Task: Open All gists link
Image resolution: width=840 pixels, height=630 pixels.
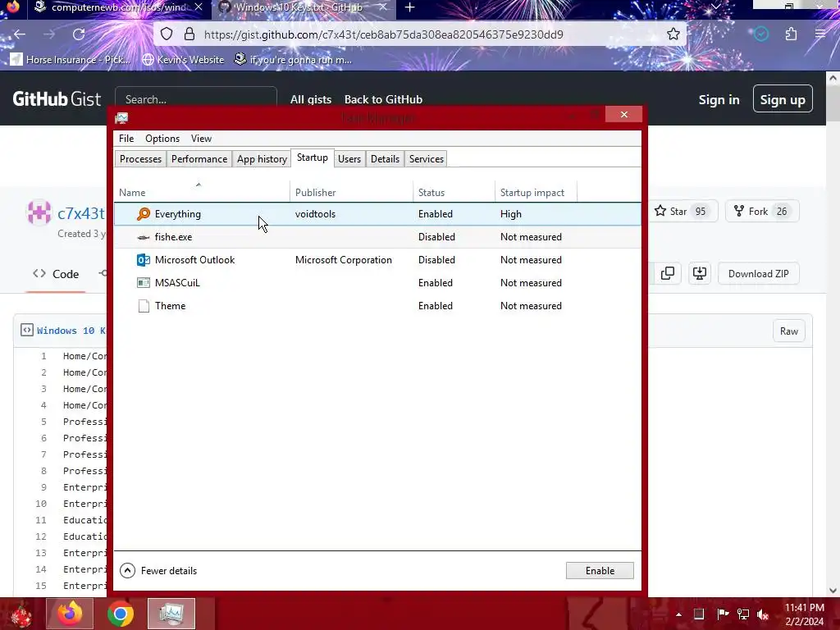Action: pyautogui.click(x=311, y=99)
